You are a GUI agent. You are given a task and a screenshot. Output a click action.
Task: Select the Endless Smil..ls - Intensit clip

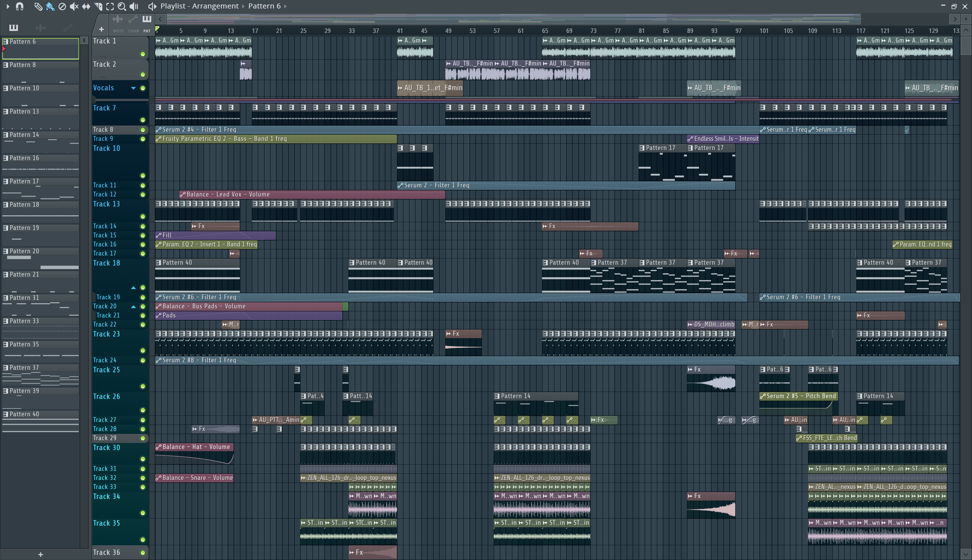(723, 139)
